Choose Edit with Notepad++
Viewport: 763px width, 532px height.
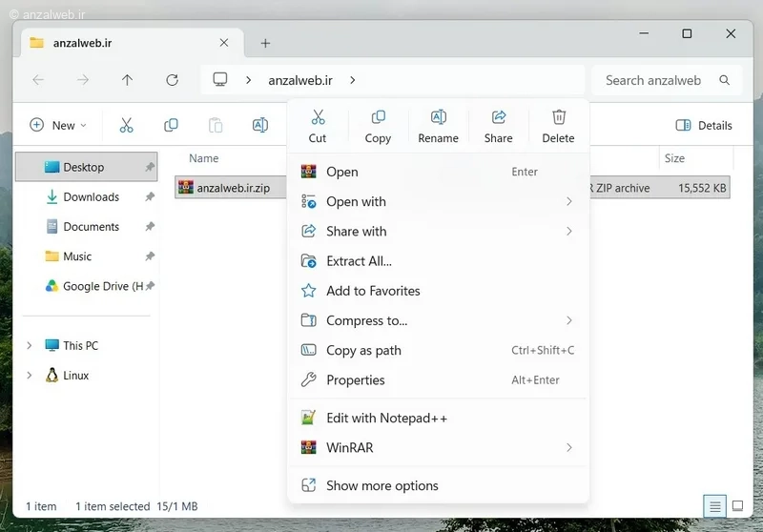pos(438,418)
